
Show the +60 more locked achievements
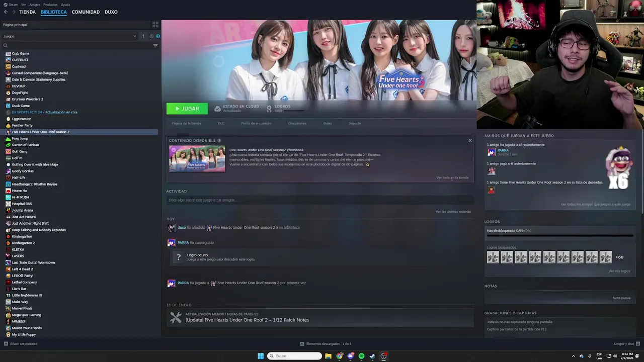click(x=619, y=257)
